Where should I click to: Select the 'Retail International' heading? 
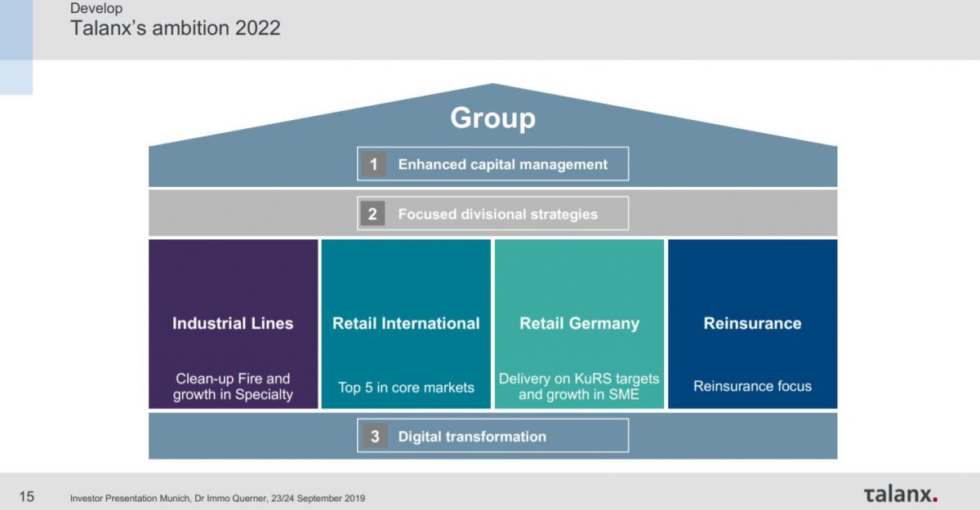coord(406,323)
